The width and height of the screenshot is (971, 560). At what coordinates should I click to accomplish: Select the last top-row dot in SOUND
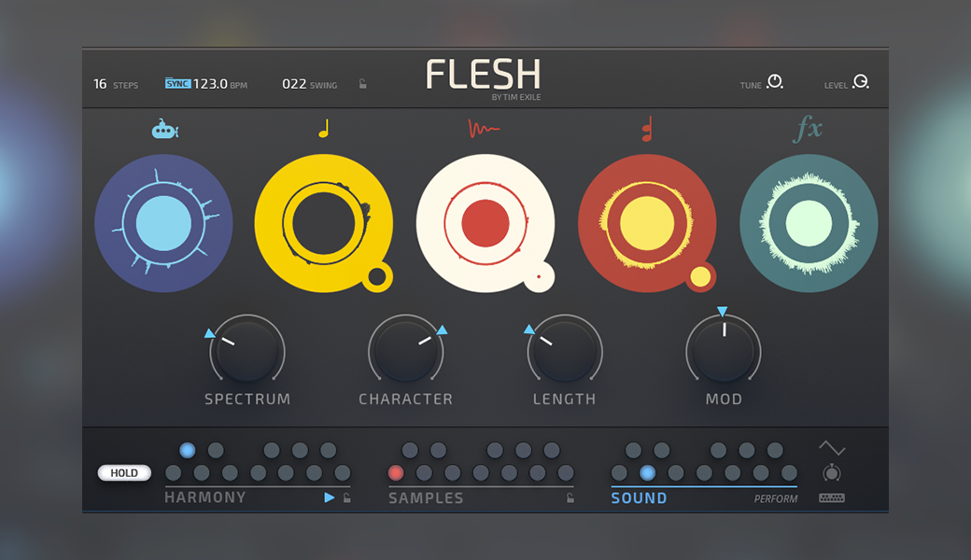tap(775, 450)
